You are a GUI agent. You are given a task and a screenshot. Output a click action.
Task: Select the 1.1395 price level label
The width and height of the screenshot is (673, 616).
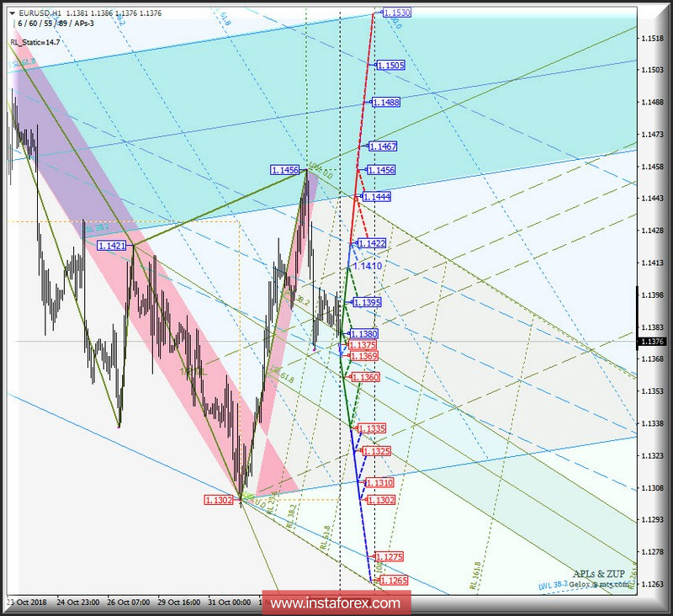(367, 302)
